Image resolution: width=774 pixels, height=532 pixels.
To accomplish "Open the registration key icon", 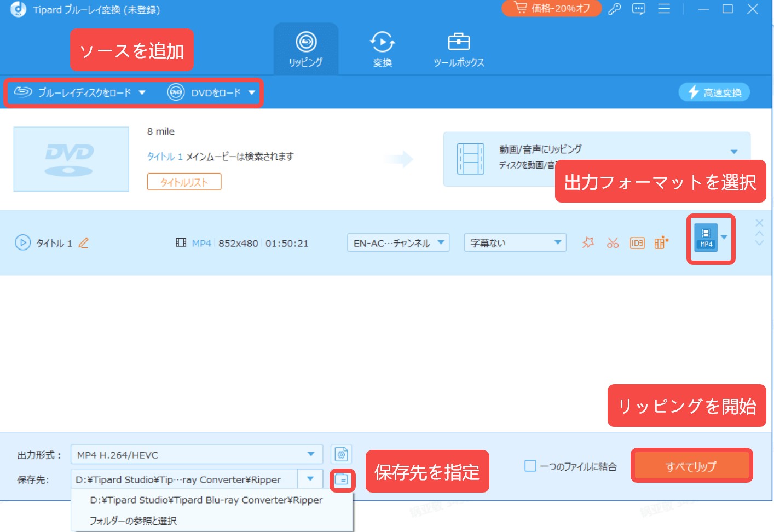I will tap(614, 9).
